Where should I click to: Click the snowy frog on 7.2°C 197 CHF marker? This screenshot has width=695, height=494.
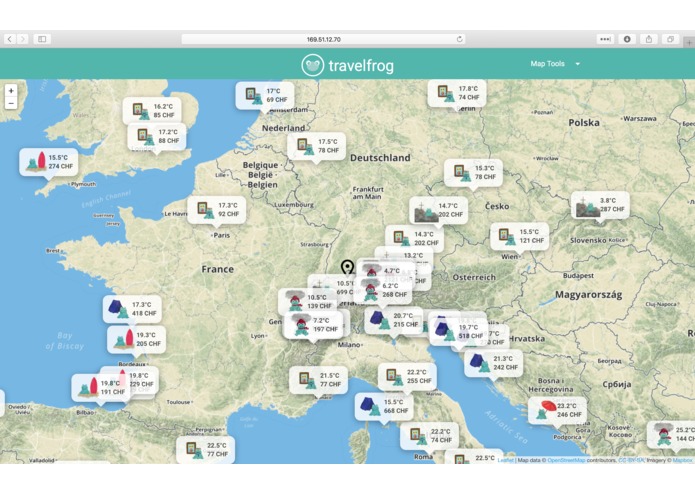tap(301, 325)
